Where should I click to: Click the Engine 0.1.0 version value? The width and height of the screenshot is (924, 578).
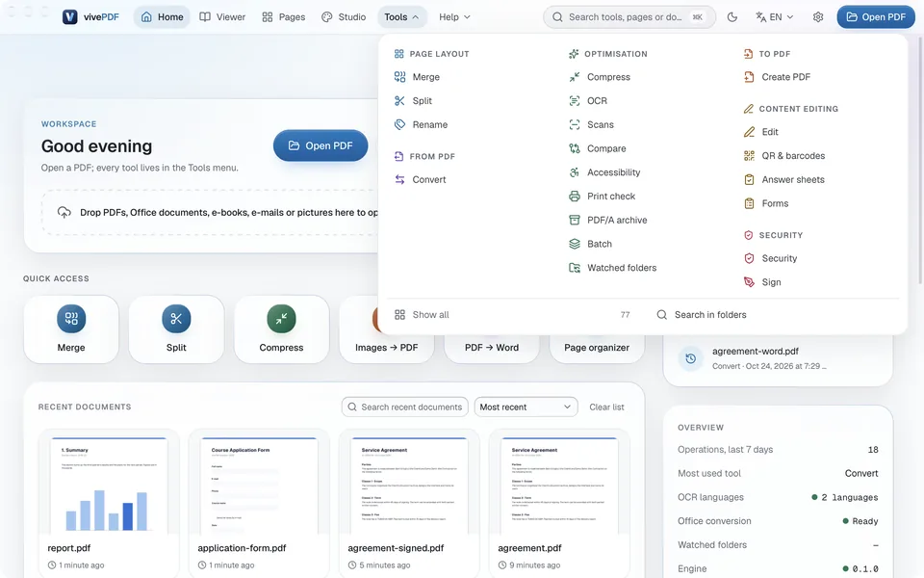pyautogui.click(x=860, y=568)
